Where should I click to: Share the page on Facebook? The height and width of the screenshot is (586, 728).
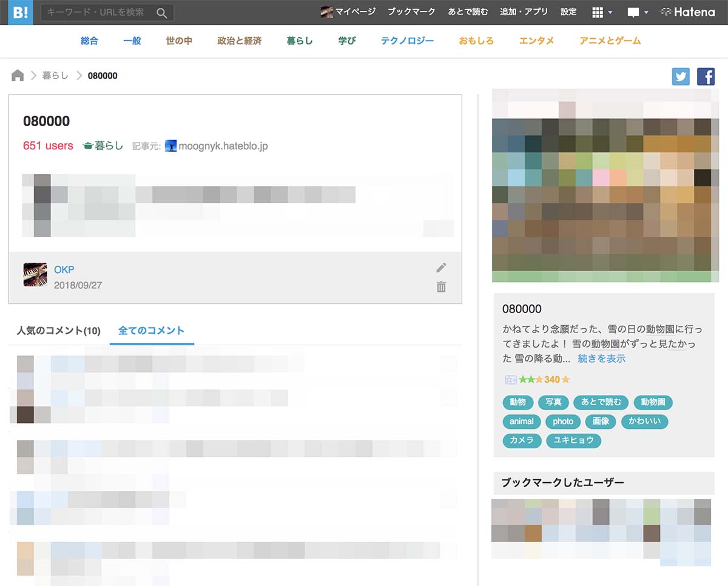(x=706, y=76)
